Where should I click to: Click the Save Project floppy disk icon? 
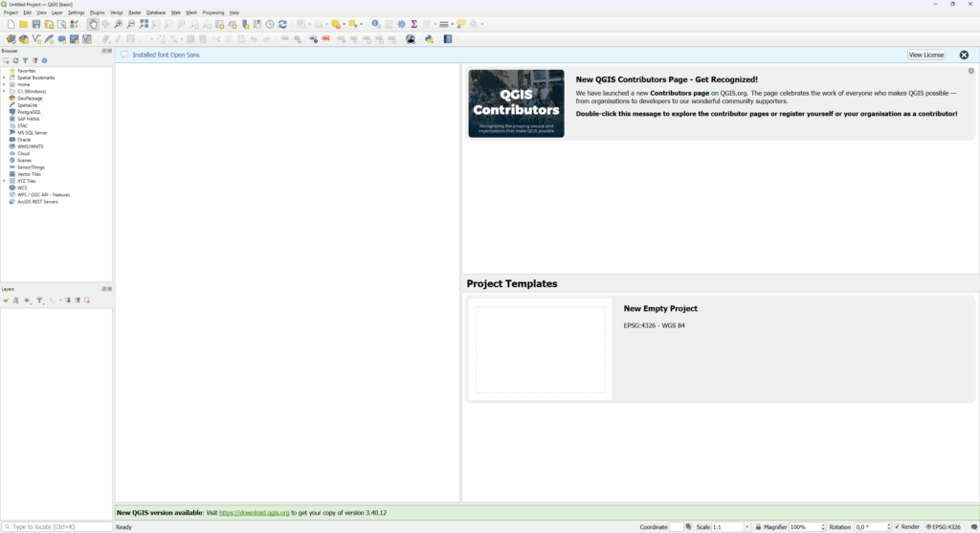click(36, 24)
